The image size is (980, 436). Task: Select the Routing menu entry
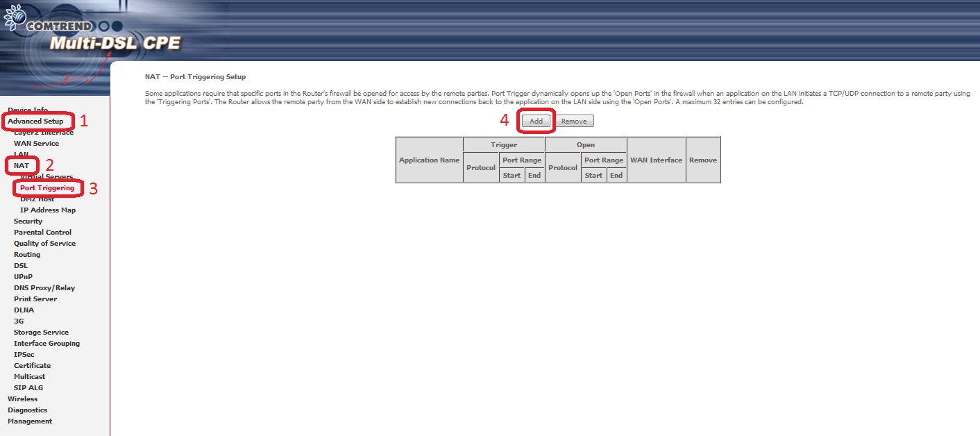[27, 255]
